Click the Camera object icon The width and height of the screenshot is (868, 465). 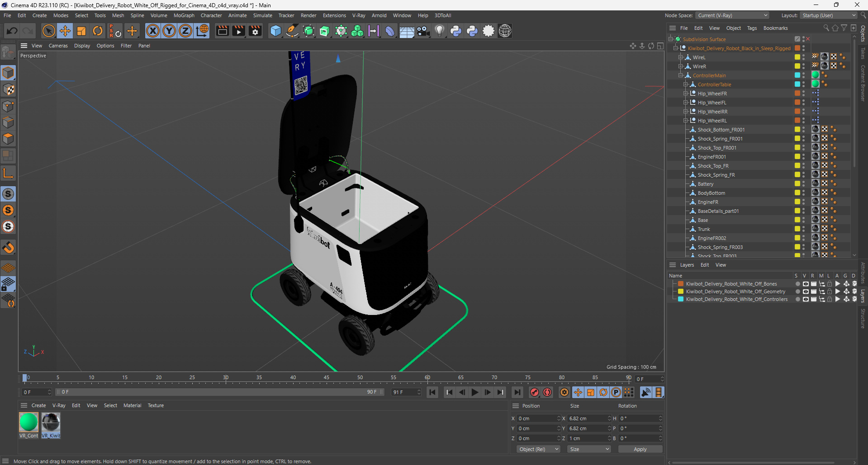coord(423,31)
